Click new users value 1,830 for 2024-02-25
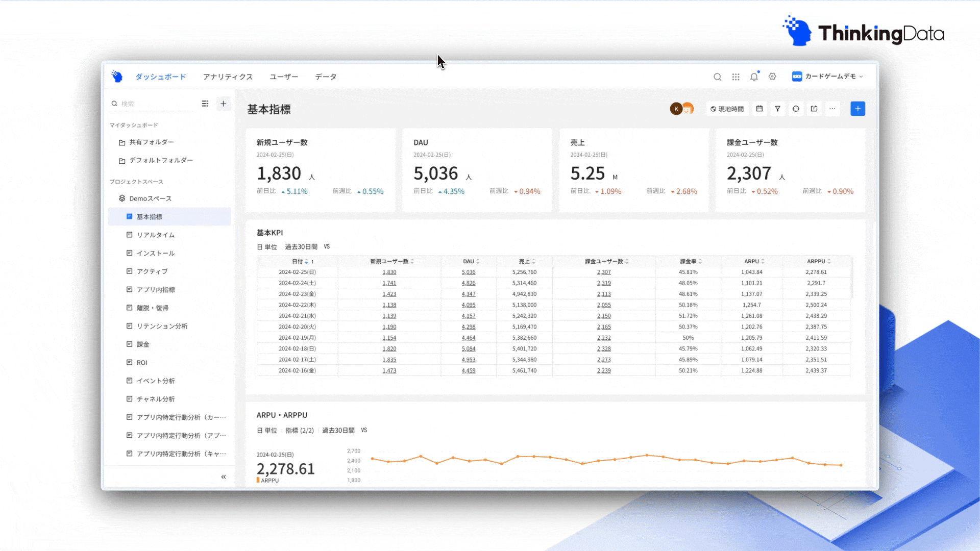The image size is (980, 551). [x=389, y=272]
